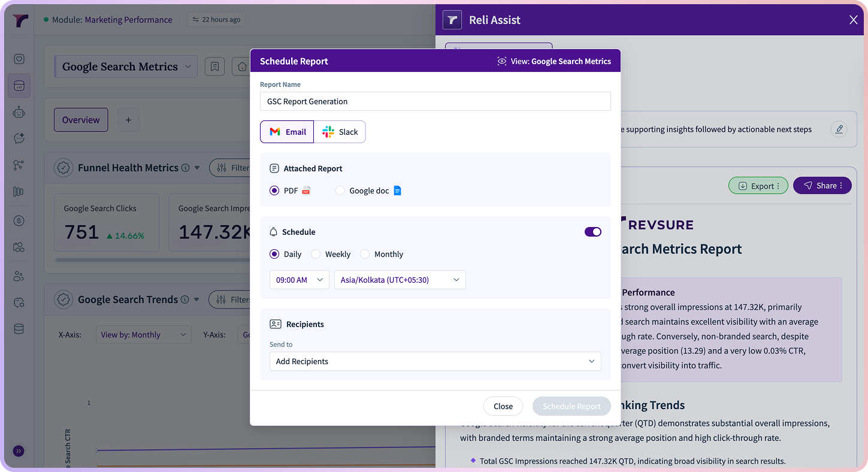Image resolution: width=868 pixels, height=472 pixels.
Task: Open the AI chat sparkle sidebar icon
Action: pyautogui.click(x=19, y=138)
